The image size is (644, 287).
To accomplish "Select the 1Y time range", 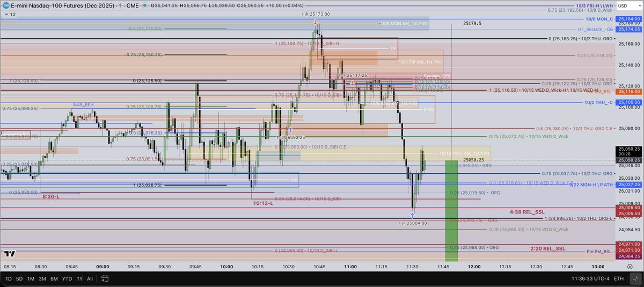I will point(79,278).
